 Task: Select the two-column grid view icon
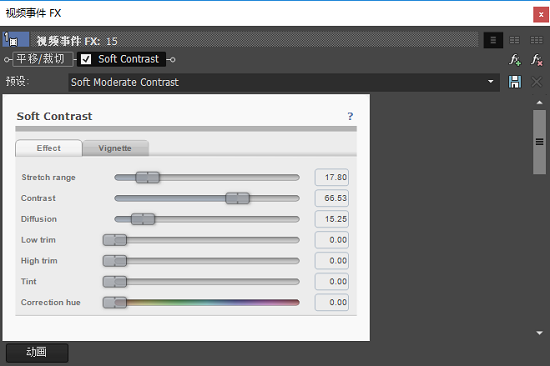514,40
